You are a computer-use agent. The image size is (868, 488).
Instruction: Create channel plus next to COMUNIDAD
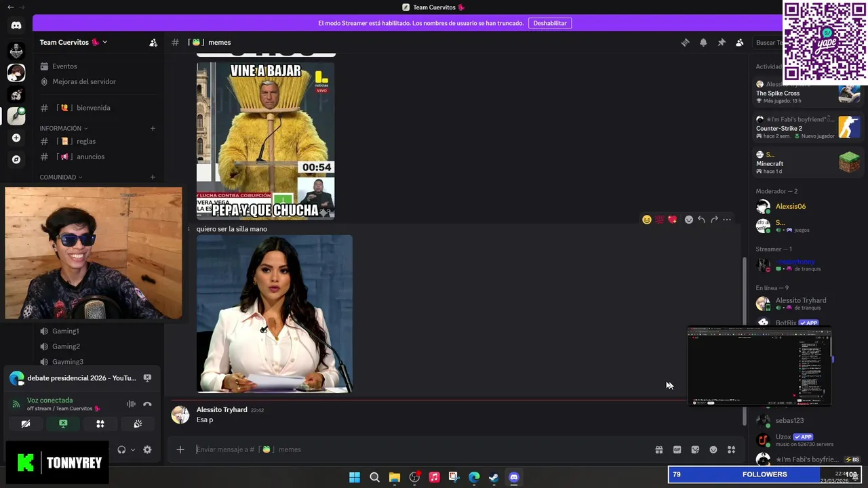[153, 177]
